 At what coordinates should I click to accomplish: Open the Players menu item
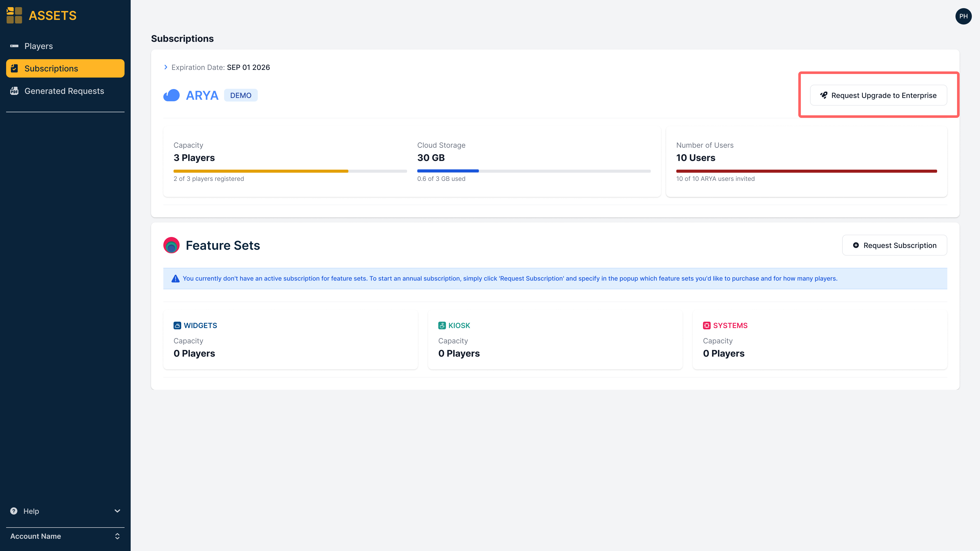coord(65,46)
